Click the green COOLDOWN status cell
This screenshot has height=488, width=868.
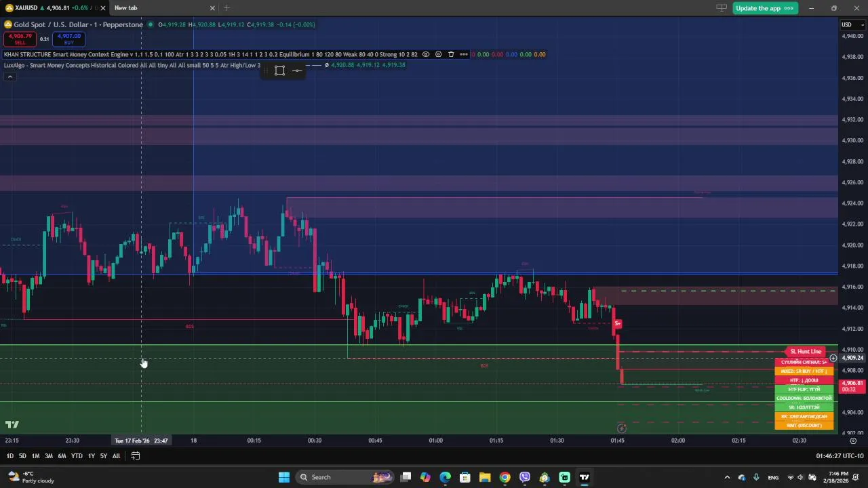point(804,399)
